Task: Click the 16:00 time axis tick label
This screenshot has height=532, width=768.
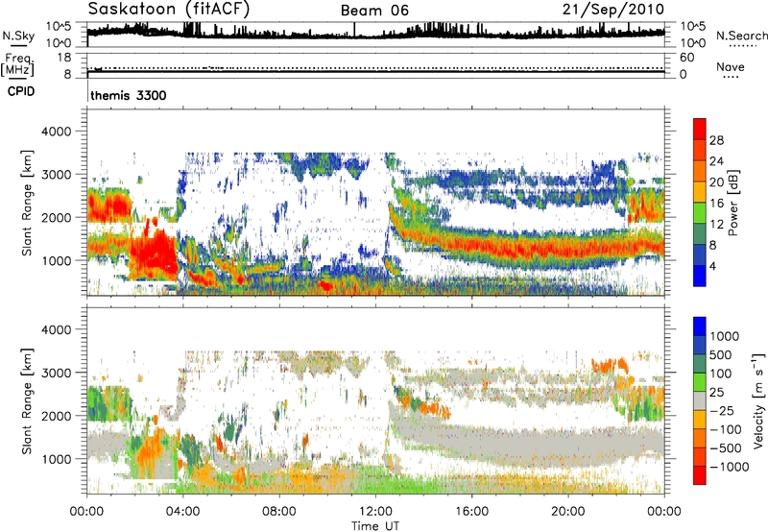Action: click(x=471, y=512)
